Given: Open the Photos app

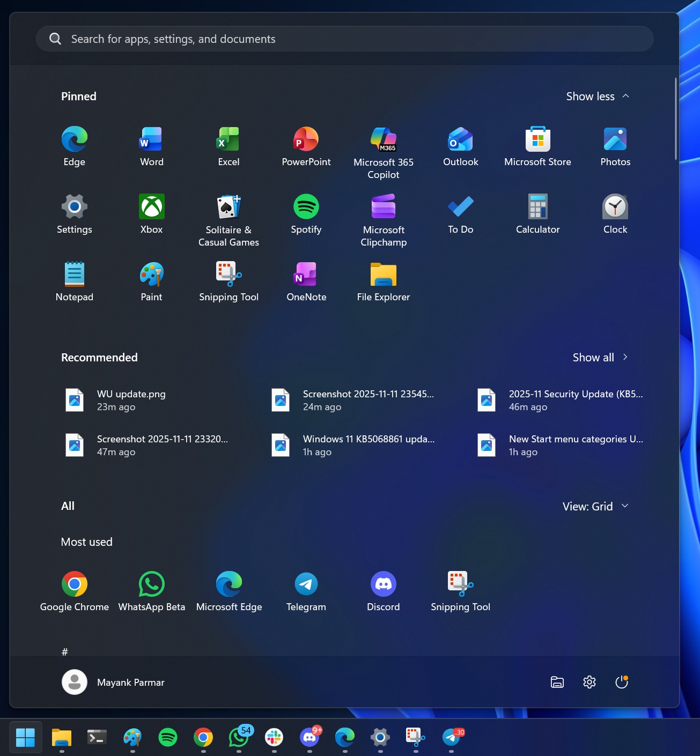Looking at the screenshot, I should pos(615,146).
